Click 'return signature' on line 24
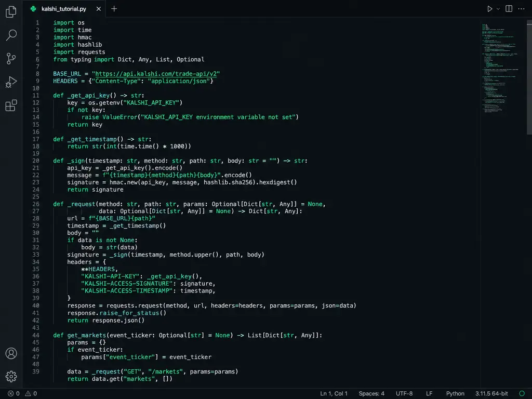This screenshot has height=399, width=532. (x=96, y=189)
